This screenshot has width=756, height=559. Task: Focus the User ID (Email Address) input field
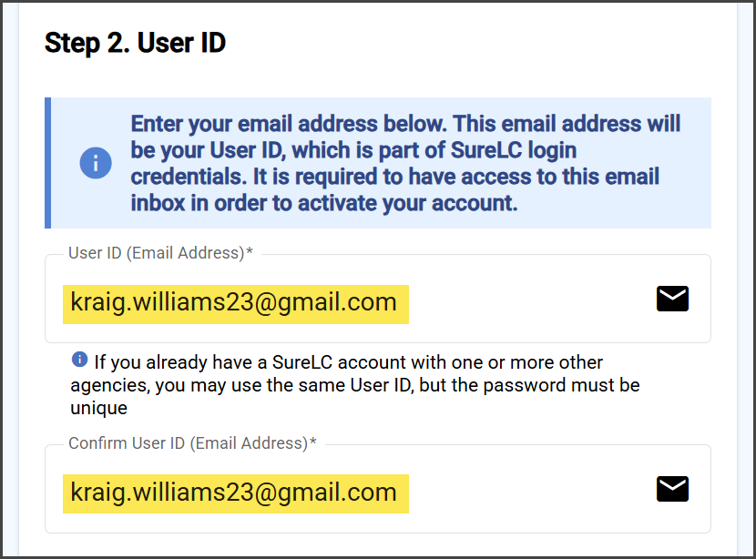click(x=377, y=299)
